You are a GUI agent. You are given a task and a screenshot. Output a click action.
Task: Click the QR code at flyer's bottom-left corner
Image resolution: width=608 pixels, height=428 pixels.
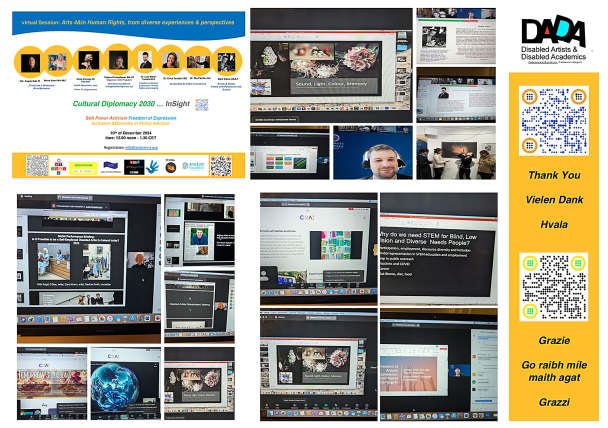(36, 163)
